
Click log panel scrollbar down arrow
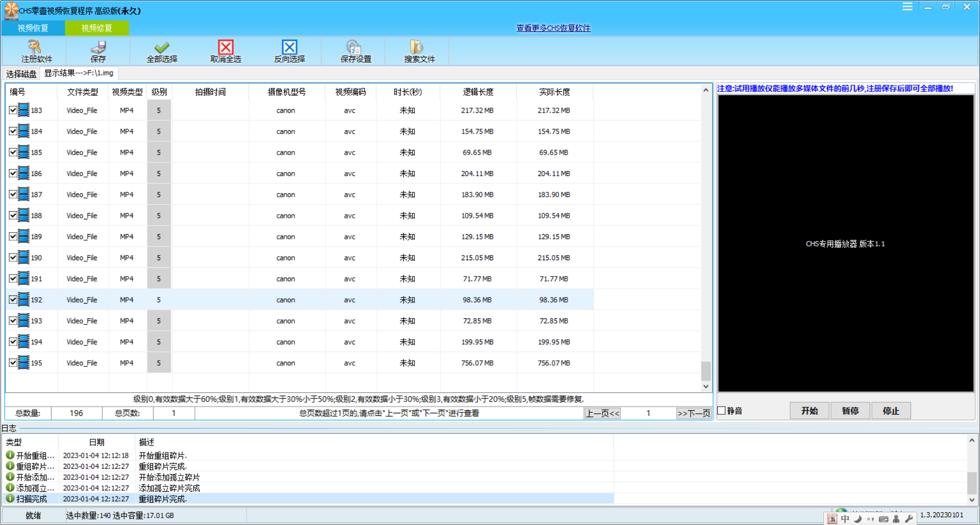(972, 500)
